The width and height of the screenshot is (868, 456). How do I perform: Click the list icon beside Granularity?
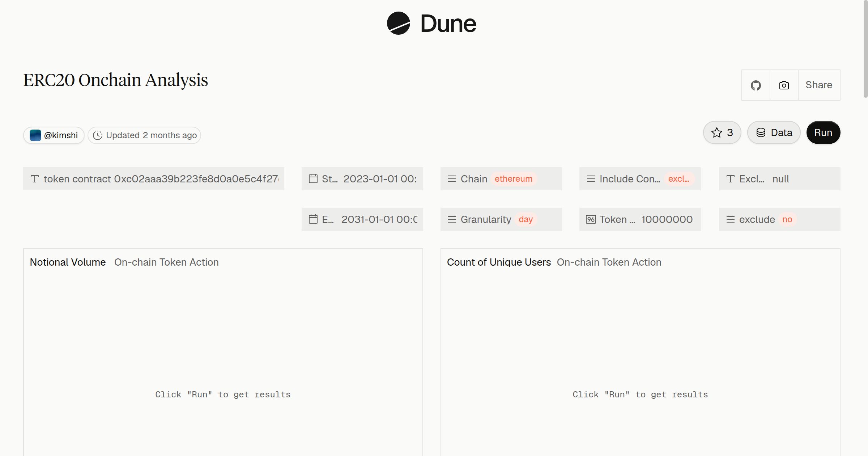(x=452, y=219)
